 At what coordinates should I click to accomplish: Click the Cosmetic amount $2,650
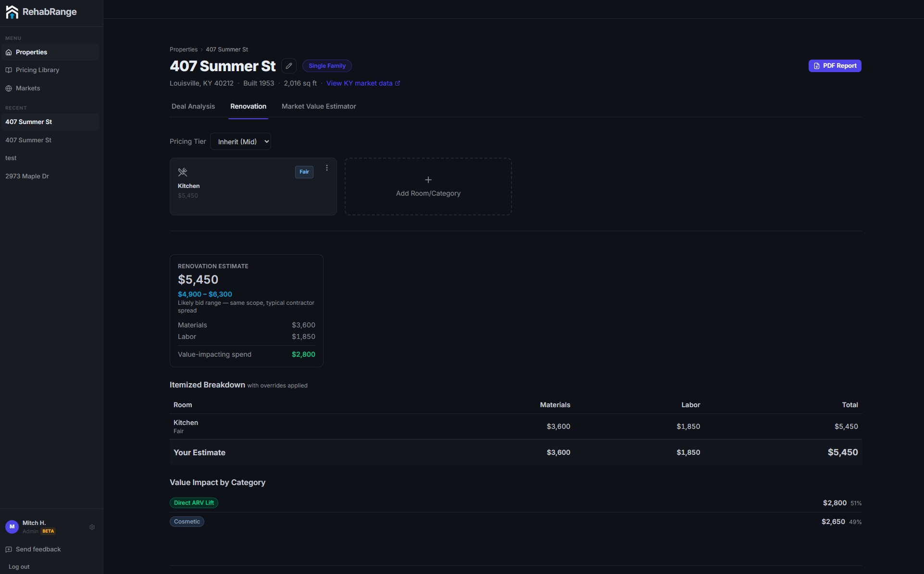pos(833,522)
